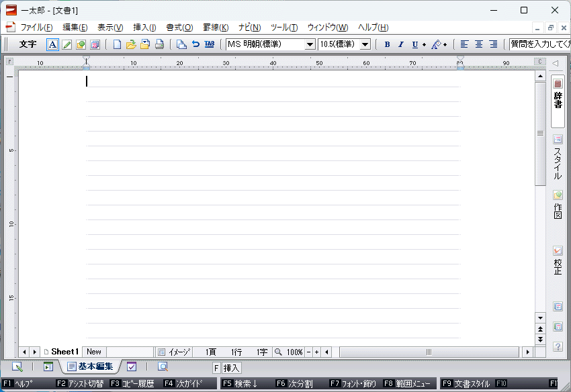Click the TAB settings icon
Image resolution: width=571 pixels, height=392 pixels.
coord(210,44)
